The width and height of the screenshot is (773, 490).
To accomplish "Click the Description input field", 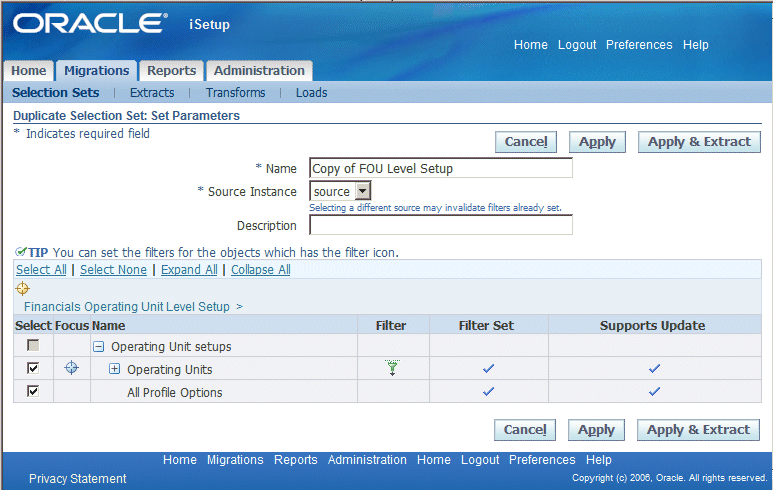I will pos(441,225).
